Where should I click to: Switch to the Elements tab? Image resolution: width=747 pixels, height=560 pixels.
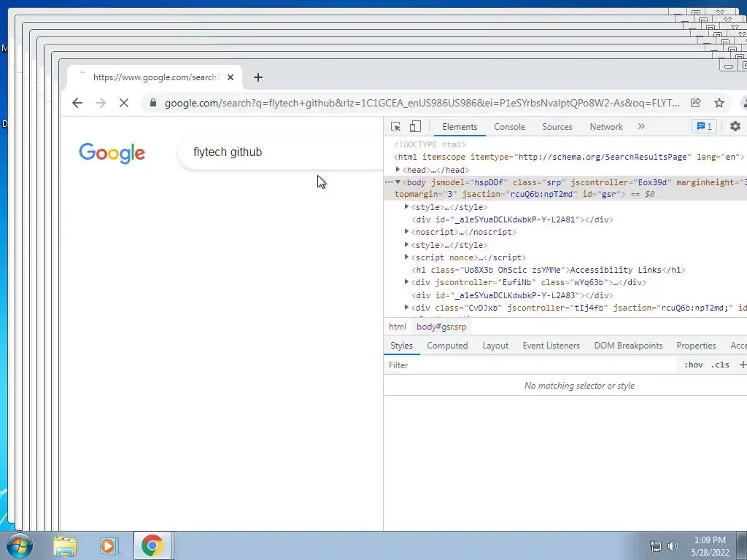(460, 127)
